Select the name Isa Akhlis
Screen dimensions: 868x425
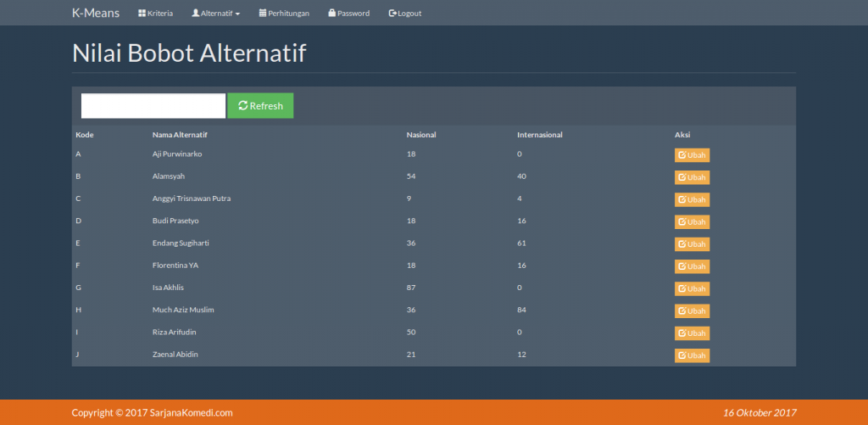click(x=168, y=288)
